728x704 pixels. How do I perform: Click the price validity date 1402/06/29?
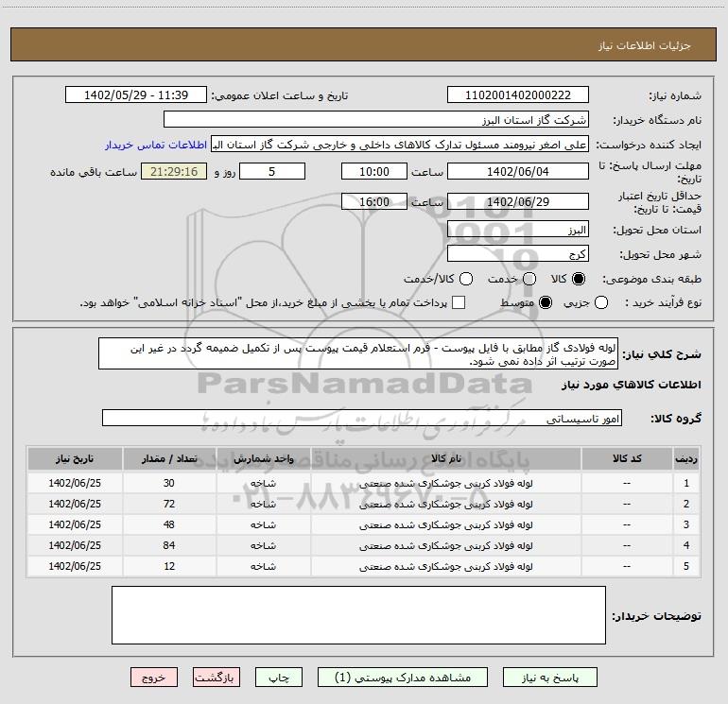click(x=518, y=201)
